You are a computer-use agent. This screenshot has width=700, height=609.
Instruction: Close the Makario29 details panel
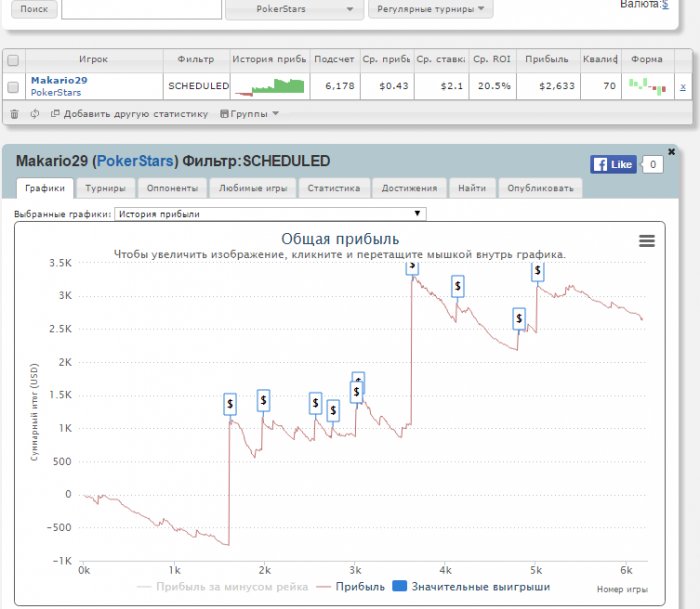click(671, 152)
